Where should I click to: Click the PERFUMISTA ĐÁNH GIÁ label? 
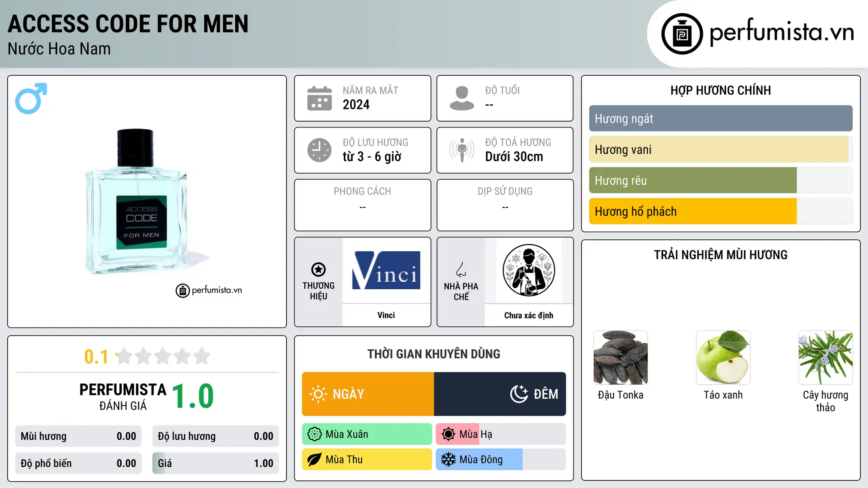pyautogui.click(x=123, y=396)
